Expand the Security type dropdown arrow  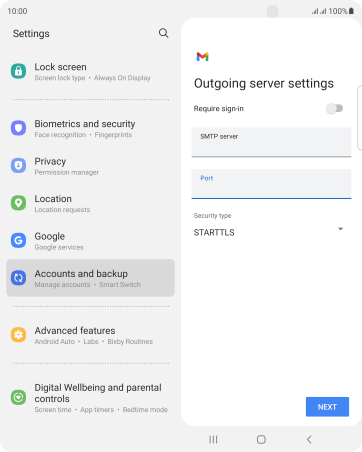(x=340, y=229)
